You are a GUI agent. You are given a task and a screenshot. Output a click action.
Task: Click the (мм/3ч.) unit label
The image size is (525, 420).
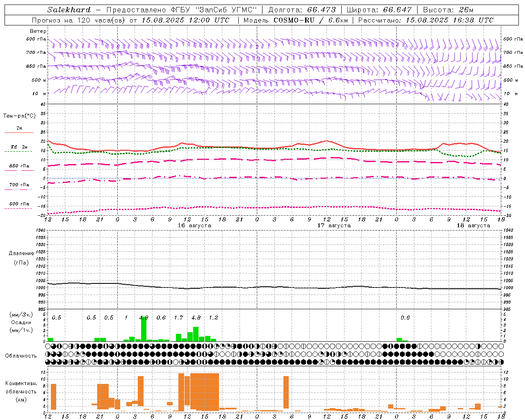click(x=21, y=315)
